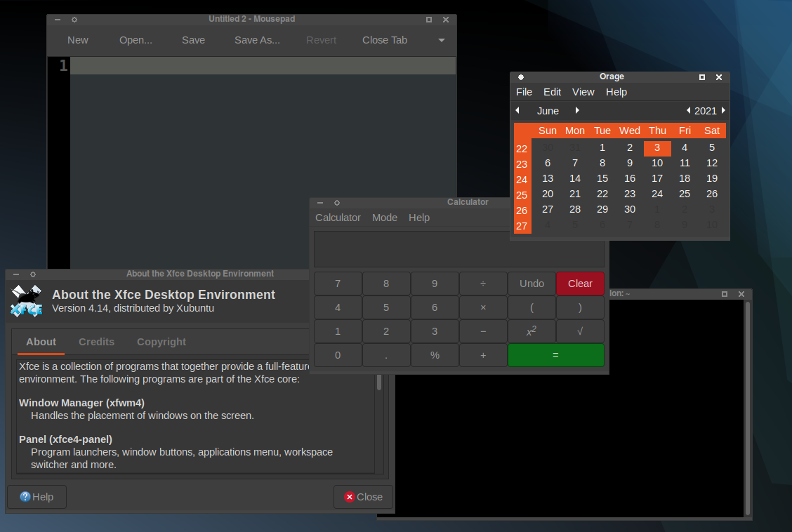Click the Calculator title bar pin icon
Screen dimensions: 792x532
point(337,203)
